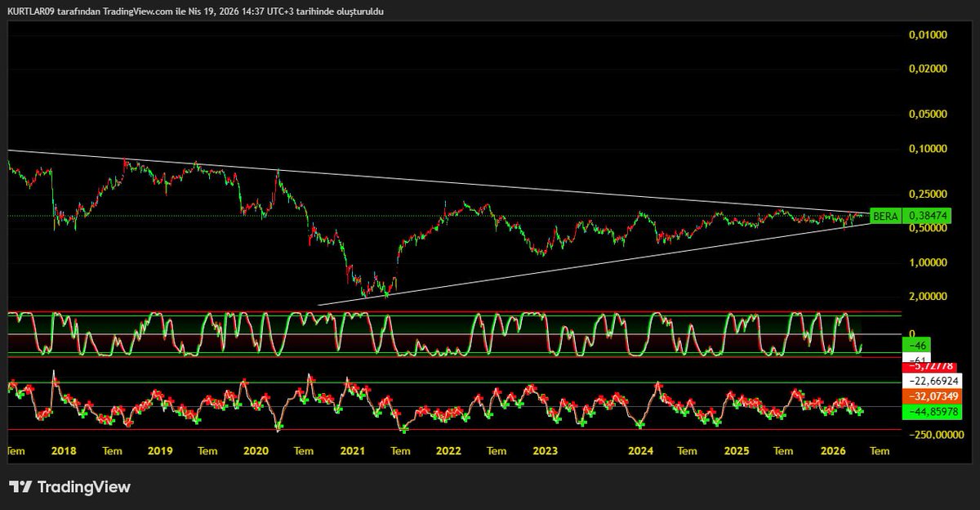This screenshot has width=980, height=510.
Task: Click the 2,00000 price axis label
Action: [x=928, y=297]
